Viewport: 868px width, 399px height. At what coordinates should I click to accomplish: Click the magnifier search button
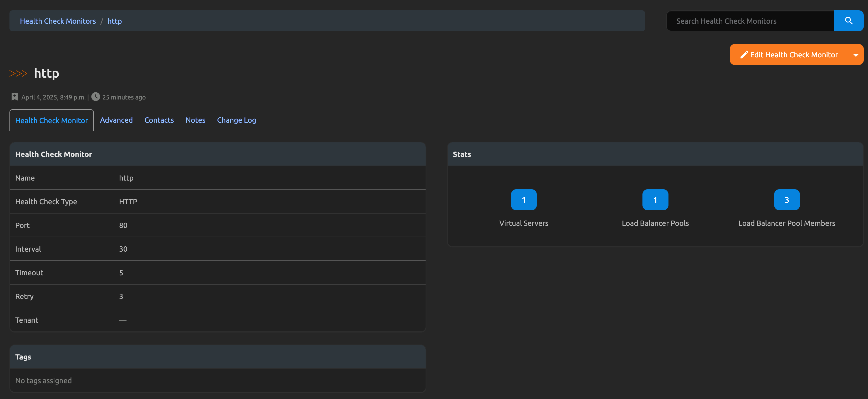(849, 21)
